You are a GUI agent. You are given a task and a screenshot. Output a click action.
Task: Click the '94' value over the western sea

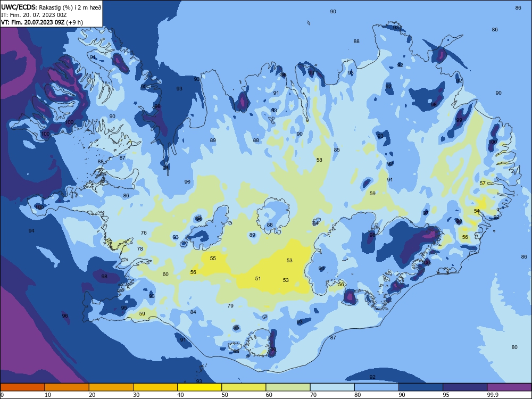point(31,231)
